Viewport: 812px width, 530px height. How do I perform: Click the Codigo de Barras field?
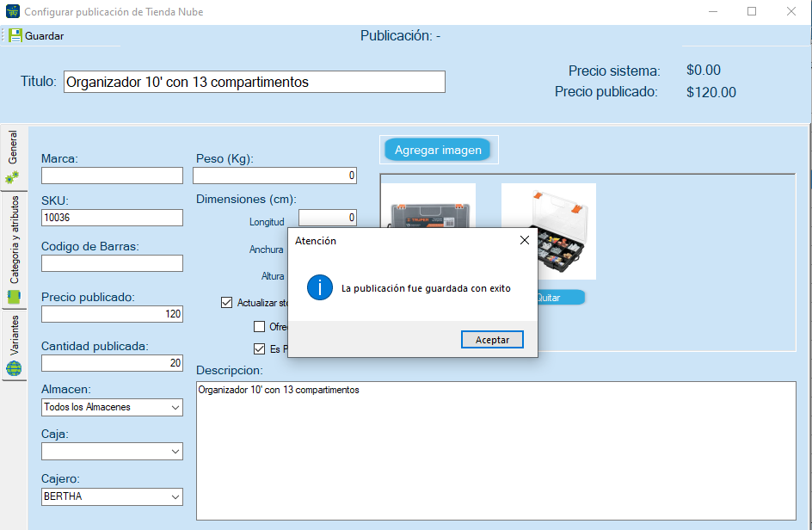point(112,263)
